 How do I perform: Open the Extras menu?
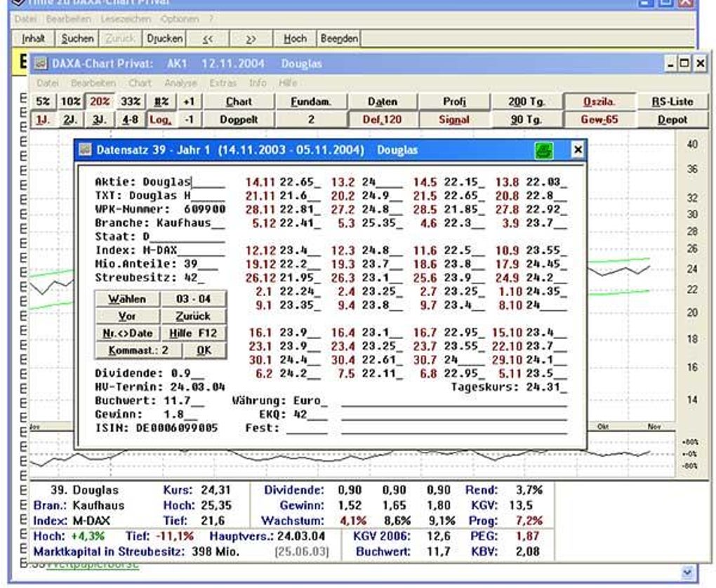coord(223,83)
